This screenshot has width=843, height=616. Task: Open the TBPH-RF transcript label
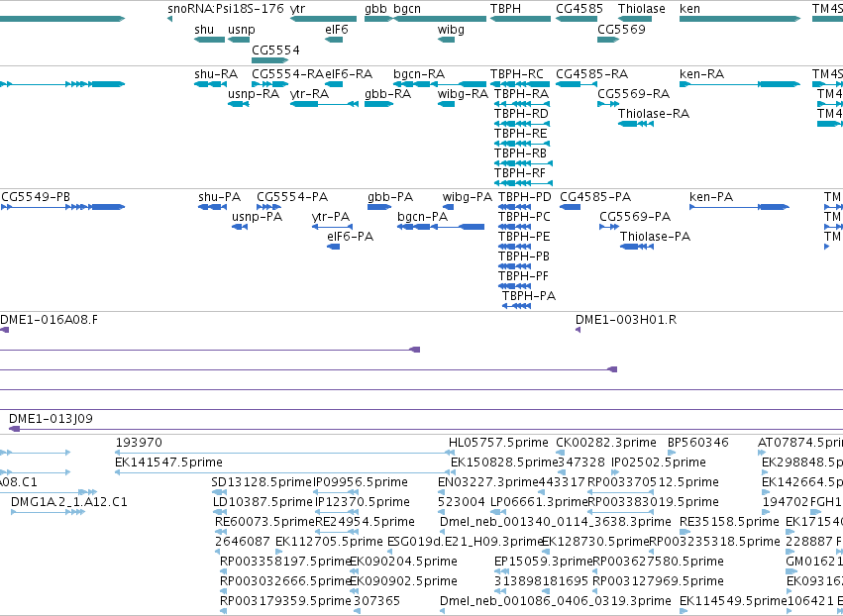tap(519, 173)
